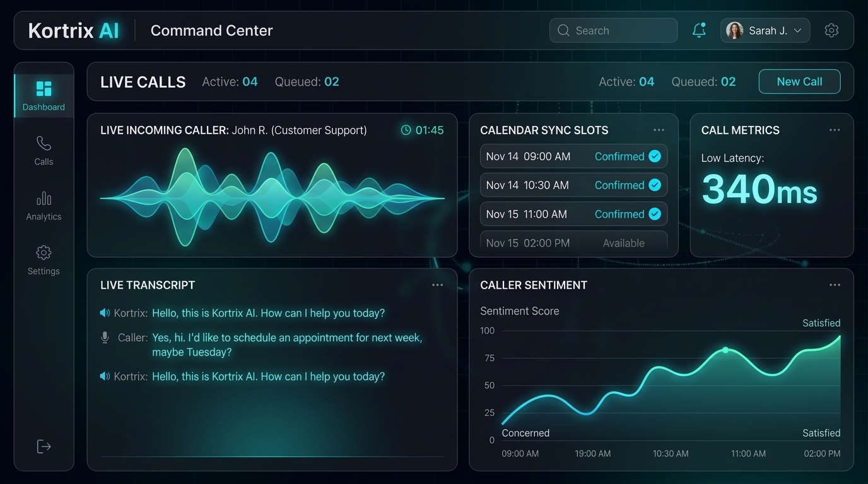Click the magnifier icon in search box
Viewport: 868px width, 484px height.
564,30
